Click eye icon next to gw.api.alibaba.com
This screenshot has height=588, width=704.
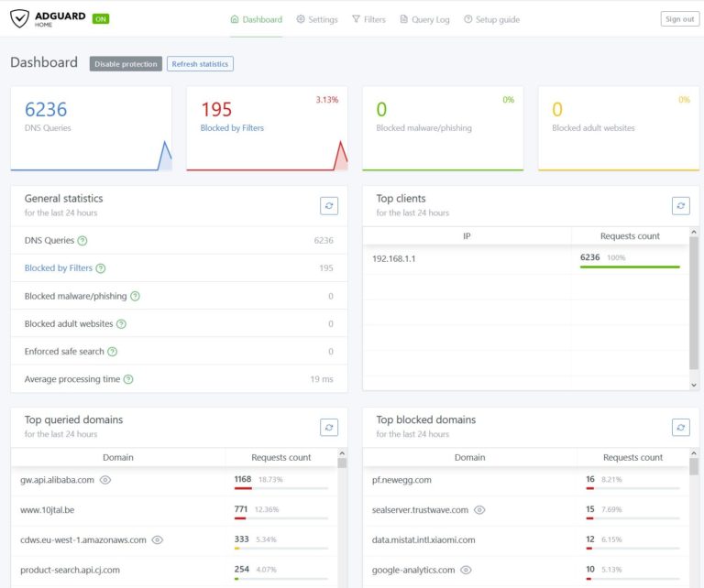point(105,480)
